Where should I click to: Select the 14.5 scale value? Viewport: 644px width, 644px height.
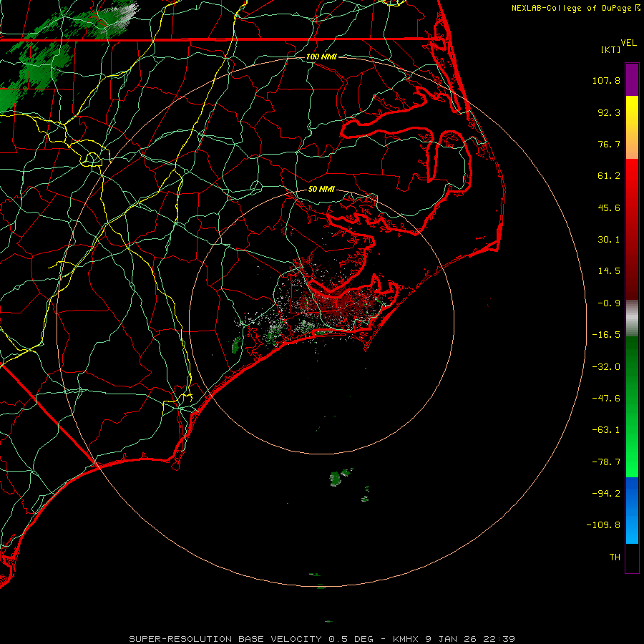click(x=609, y=271)
